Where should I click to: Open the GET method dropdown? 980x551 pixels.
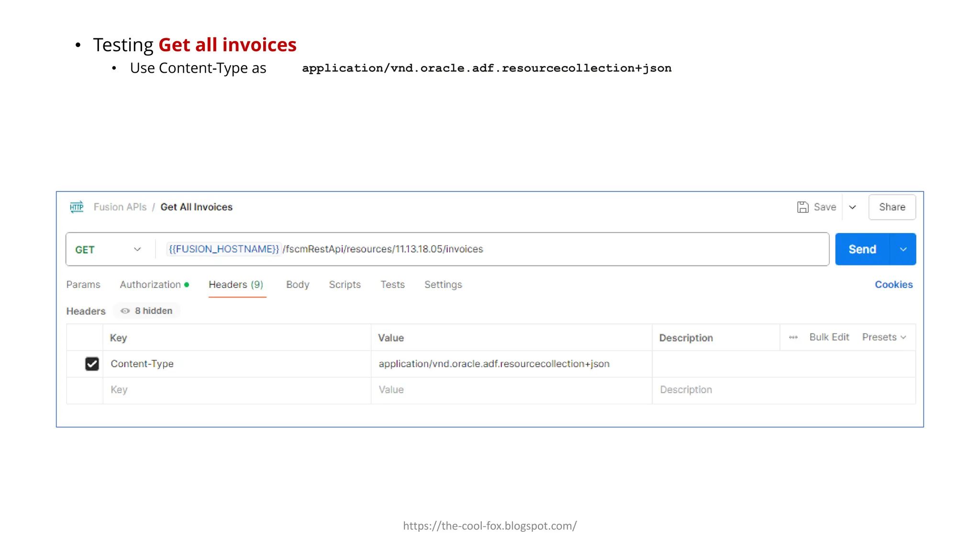tap(110, 250)
